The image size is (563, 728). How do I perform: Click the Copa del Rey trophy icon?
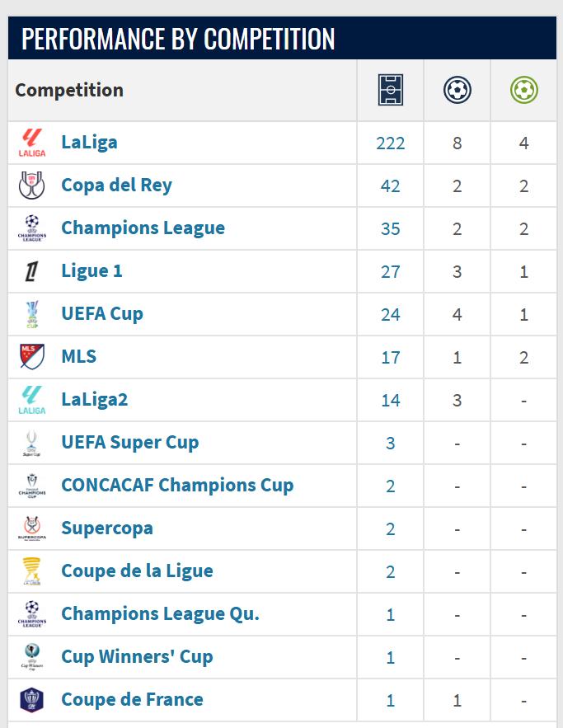32,186
